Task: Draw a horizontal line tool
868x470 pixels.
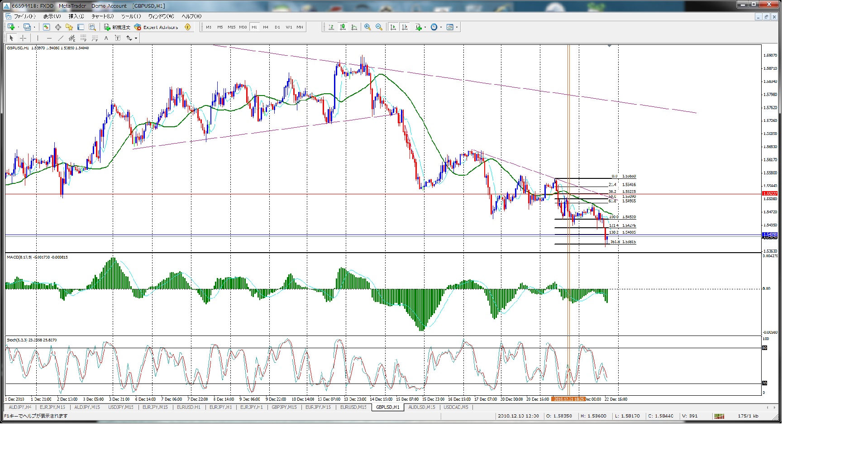Action: (x=49, y=38)
